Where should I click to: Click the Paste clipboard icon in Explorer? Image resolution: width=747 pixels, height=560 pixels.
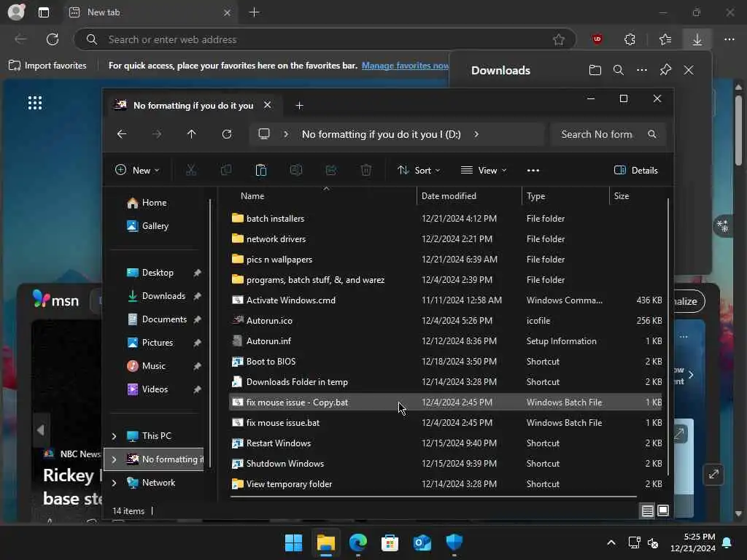pyautogui.click(x=261, y=170)
